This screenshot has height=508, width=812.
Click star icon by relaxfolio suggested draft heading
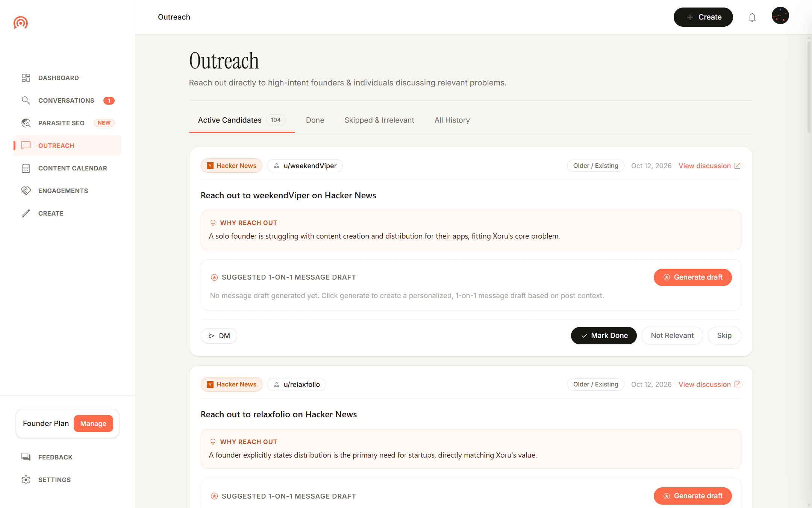tap(214, 496)
